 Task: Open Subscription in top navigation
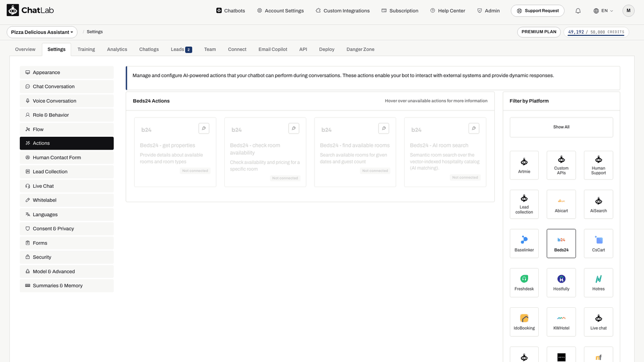(x=400, y=11)
